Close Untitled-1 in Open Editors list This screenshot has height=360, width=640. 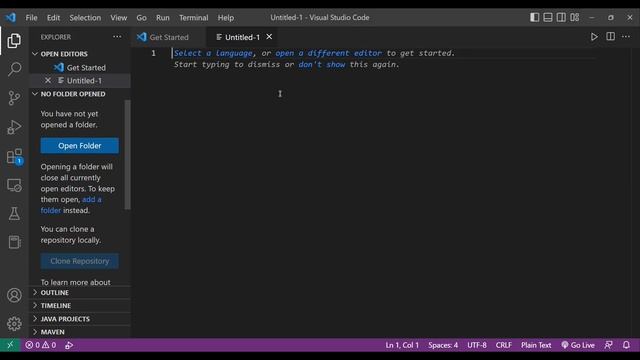coord(48,80)
